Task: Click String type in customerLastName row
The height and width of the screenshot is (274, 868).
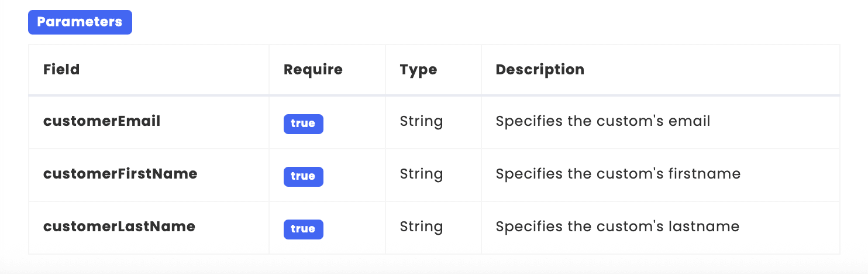Action: point(421,227)
